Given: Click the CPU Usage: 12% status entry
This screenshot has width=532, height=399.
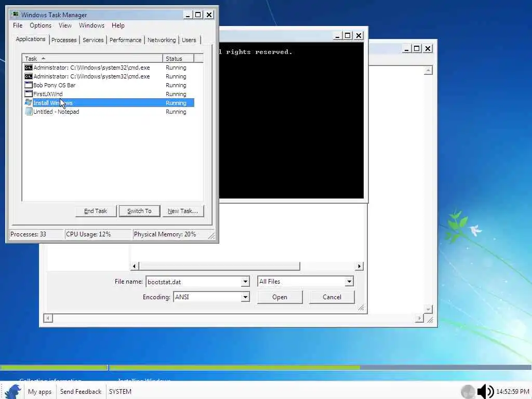Looking at the screenshot, I should click(x=98, y=234).
